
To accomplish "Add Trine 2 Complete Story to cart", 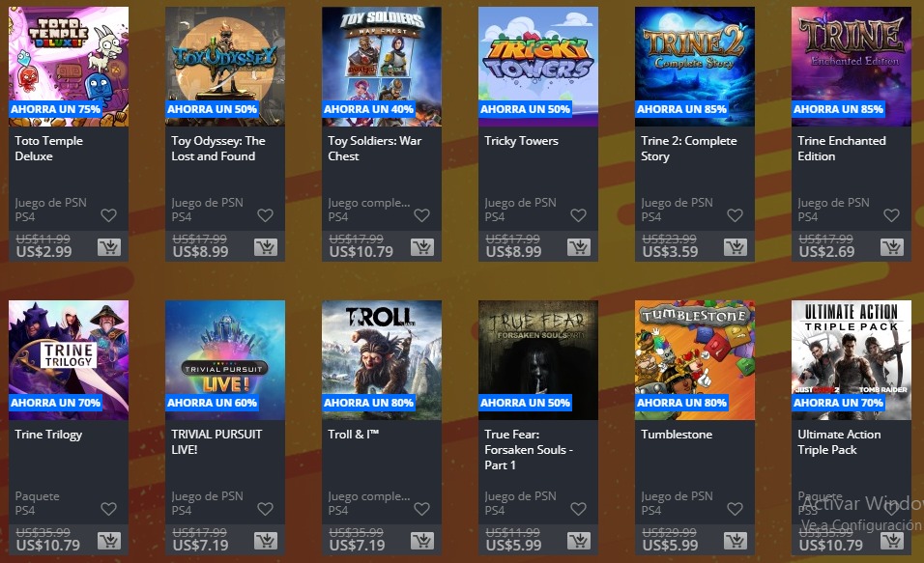I will point(736,247).
